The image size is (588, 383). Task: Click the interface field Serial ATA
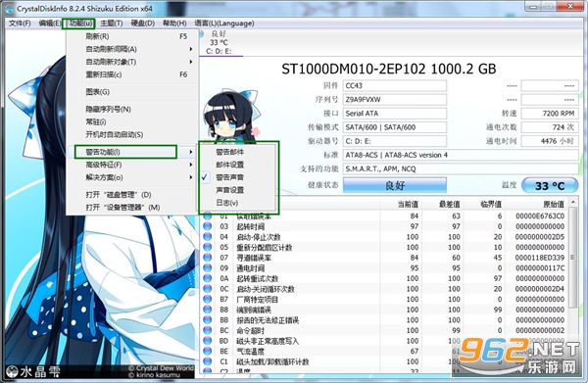click(x=395, y=114)
